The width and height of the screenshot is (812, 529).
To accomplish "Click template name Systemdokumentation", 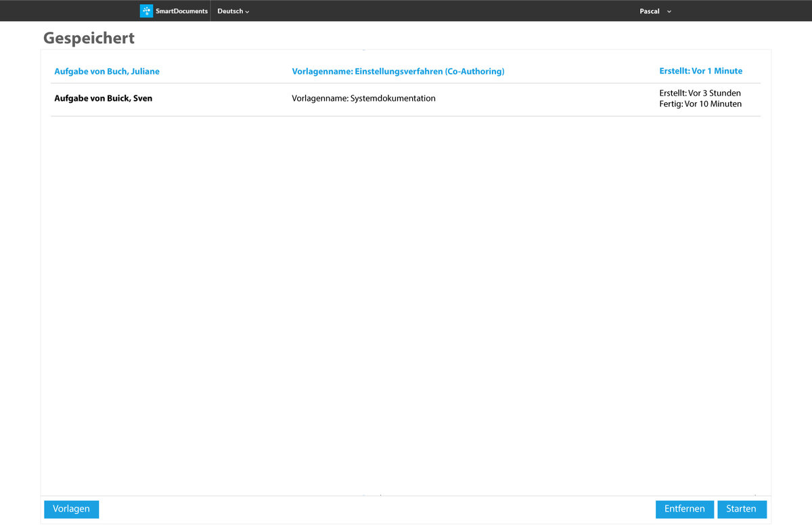I will coord(363,99).
